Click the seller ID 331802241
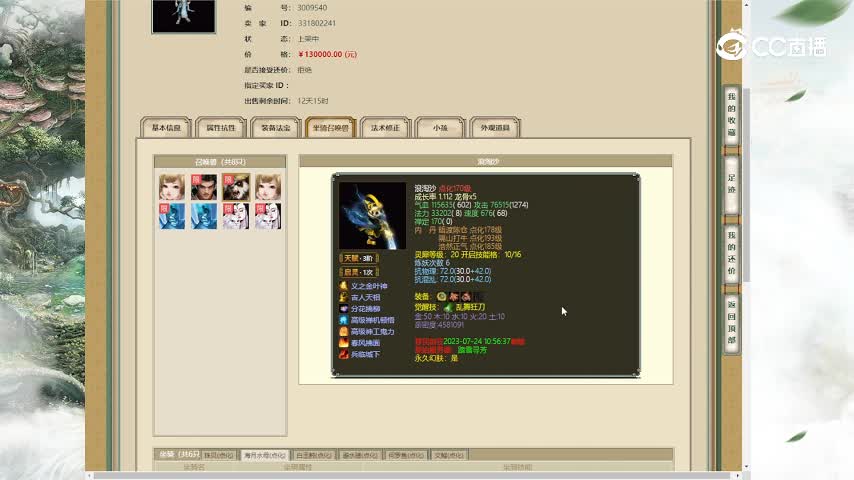The width and height of the screenshot is (854, 480). 316,23
